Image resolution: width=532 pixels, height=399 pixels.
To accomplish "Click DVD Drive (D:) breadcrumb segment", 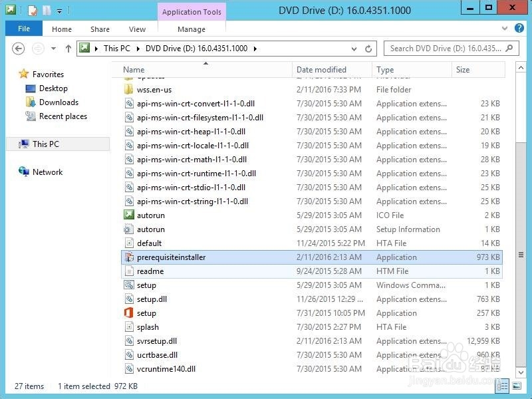I will click(x=196, y=49).
